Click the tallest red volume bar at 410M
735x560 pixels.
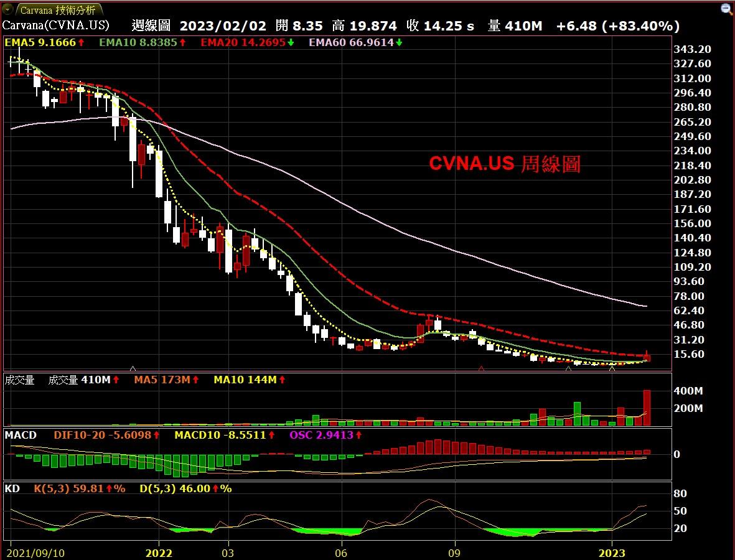647,408
